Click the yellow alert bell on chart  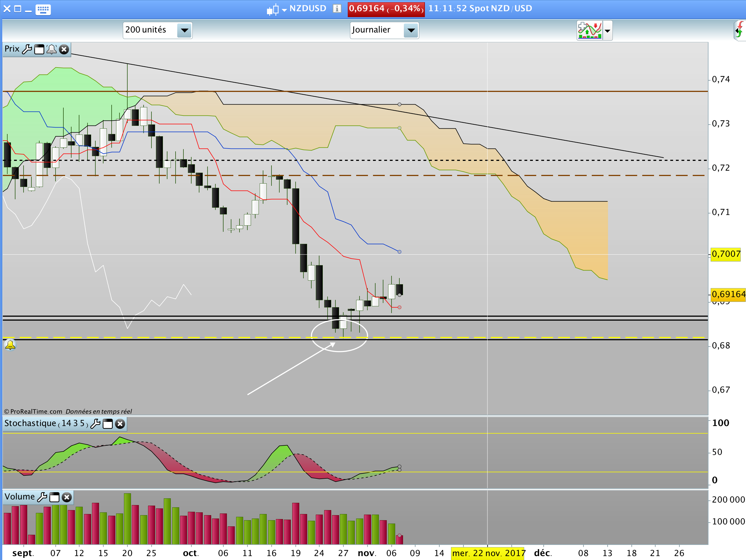(x=10, y=345)
